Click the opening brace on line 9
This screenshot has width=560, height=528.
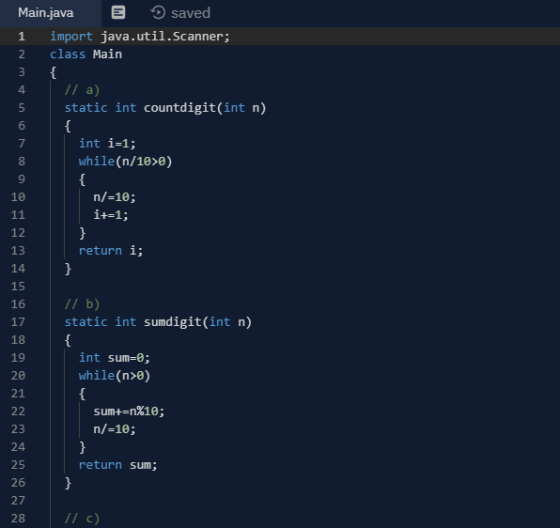(x=82, y=180)
